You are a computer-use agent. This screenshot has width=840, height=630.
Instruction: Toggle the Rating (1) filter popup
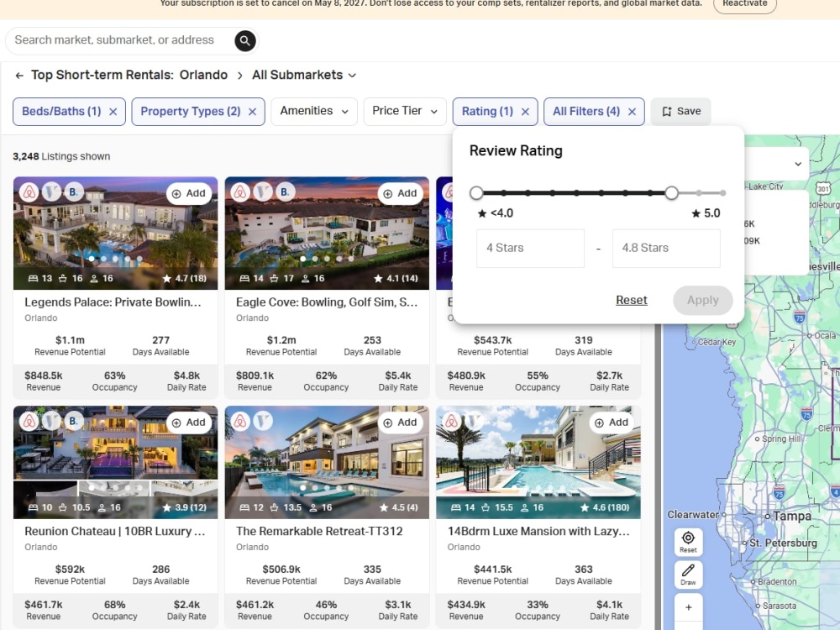coord(487,112)
